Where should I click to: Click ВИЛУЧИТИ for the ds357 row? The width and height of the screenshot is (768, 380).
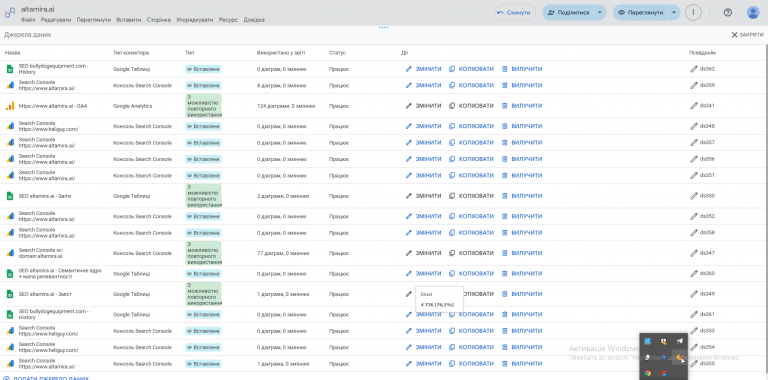tap(522, 142)
